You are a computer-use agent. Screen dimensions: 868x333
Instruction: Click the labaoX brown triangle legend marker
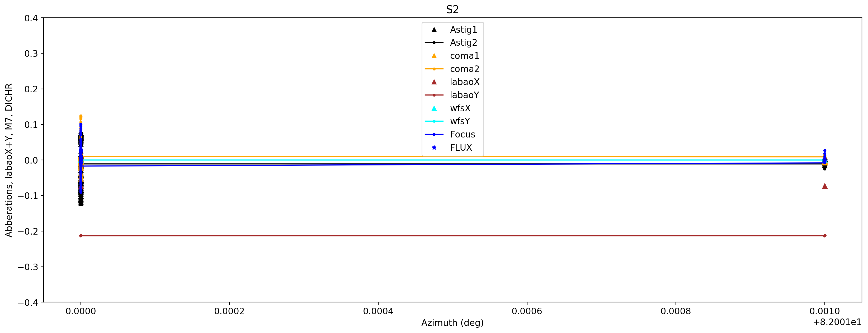point(434,82)
